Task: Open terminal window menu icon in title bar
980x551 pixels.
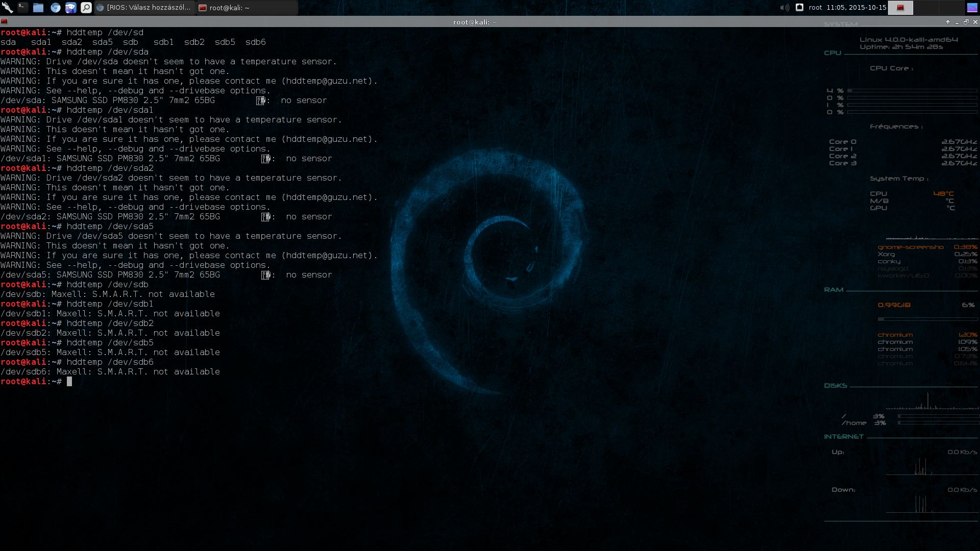Action: (x=4, y=22)
